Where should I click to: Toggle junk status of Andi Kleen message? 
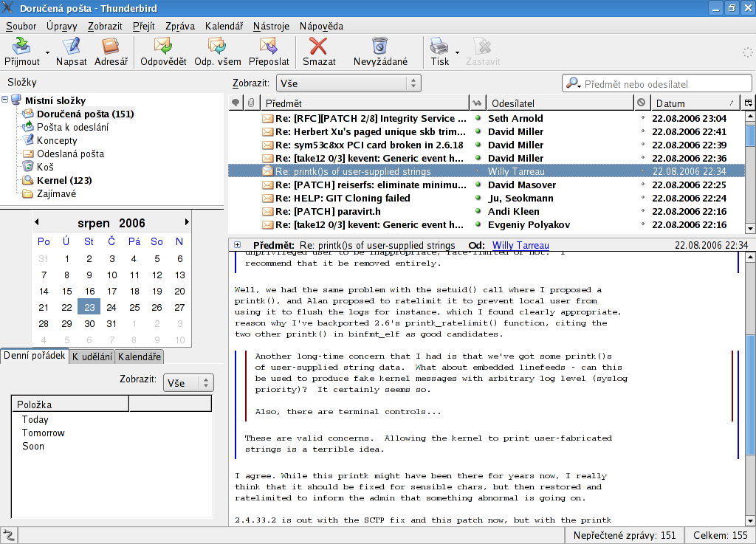coord(643,211)
